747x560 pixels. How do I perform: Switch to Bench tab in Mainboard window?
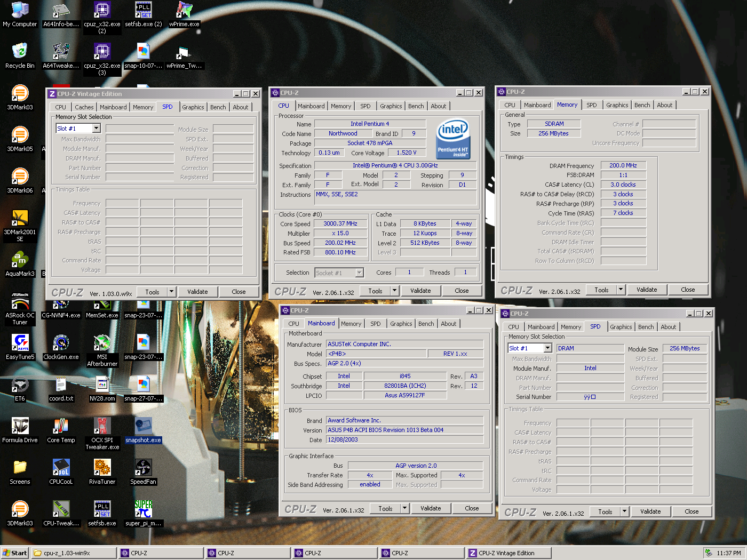click(426, 324)
